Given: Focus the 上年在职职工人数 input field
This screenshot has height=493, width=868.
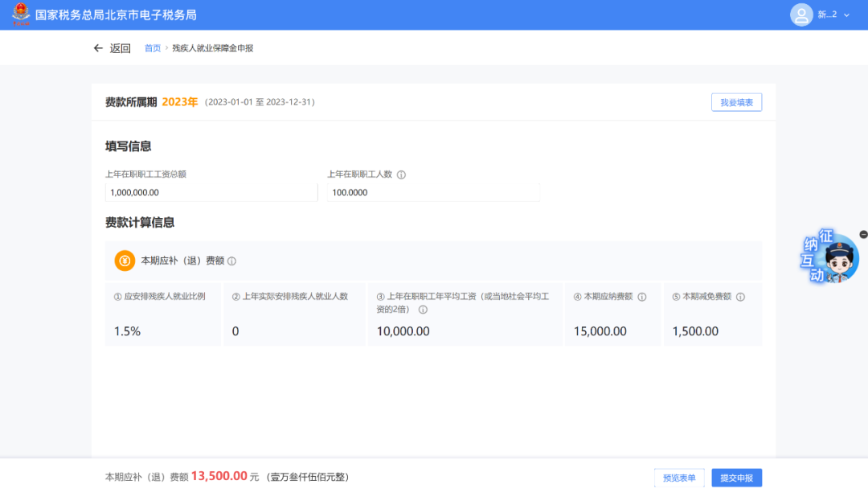Looking at the screenshot, I should pos(433,192).
